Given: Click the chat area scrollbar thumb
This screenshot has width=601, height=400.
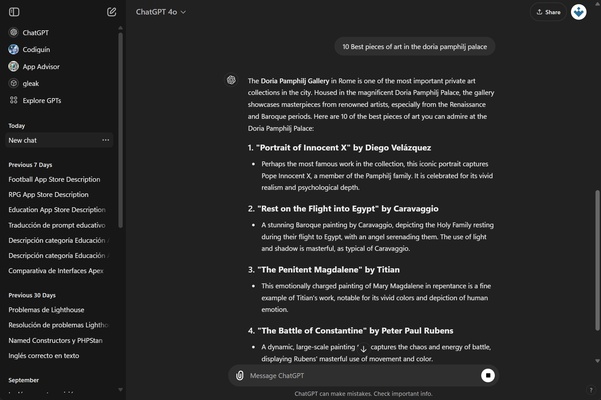Looking at the screenshot, I should pos(597,261).
